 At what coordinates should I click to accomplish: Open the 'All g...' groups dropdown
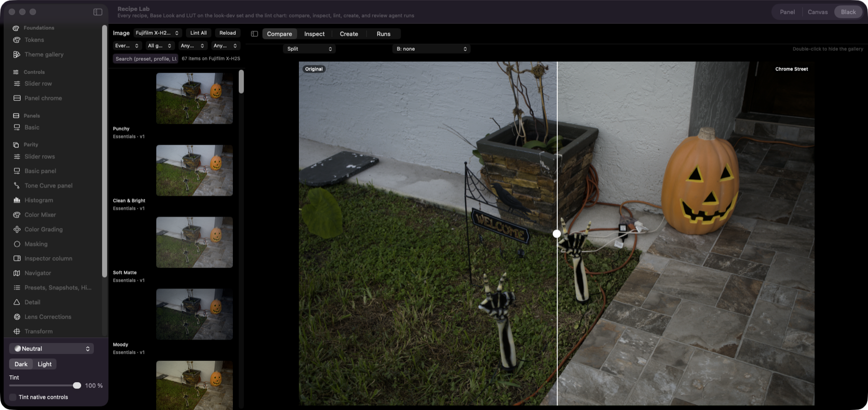click(160, 46)
